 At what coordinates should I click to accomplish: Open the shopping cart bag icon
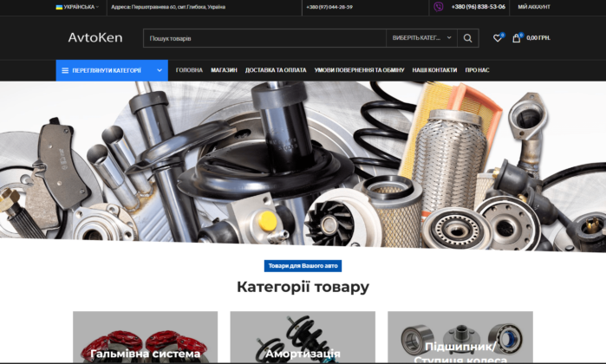click(517, 38)
